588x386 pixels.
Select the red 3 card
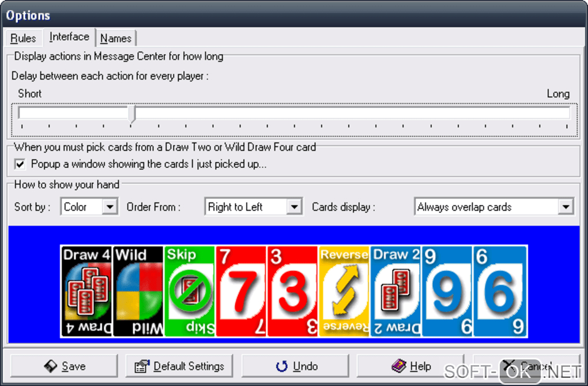coord(292,291)
